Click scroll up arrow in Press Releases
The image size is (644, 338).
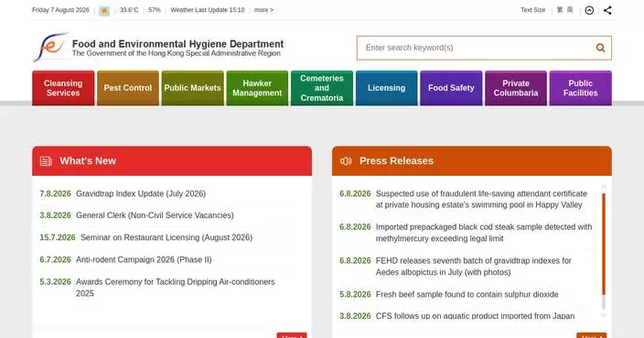(604, 187)
